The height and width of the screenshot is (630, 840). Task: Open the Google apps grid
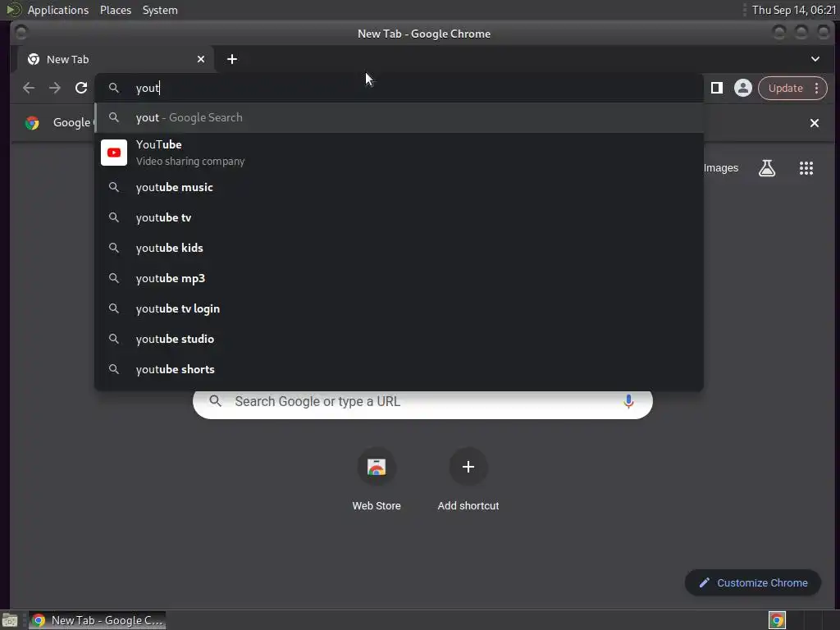tap(806, 168)
